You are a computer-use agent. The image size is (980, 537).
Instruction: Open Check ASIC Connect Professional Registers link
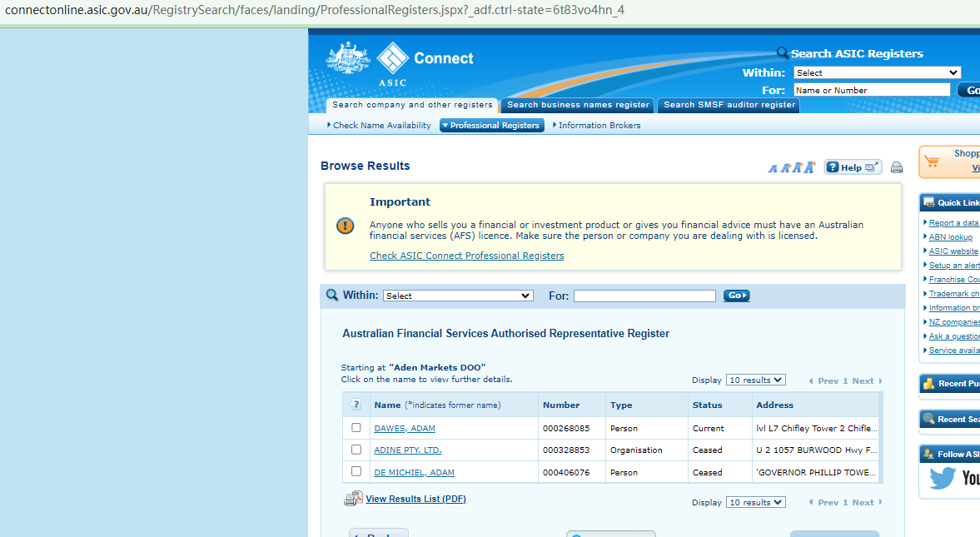click(467, 256)
